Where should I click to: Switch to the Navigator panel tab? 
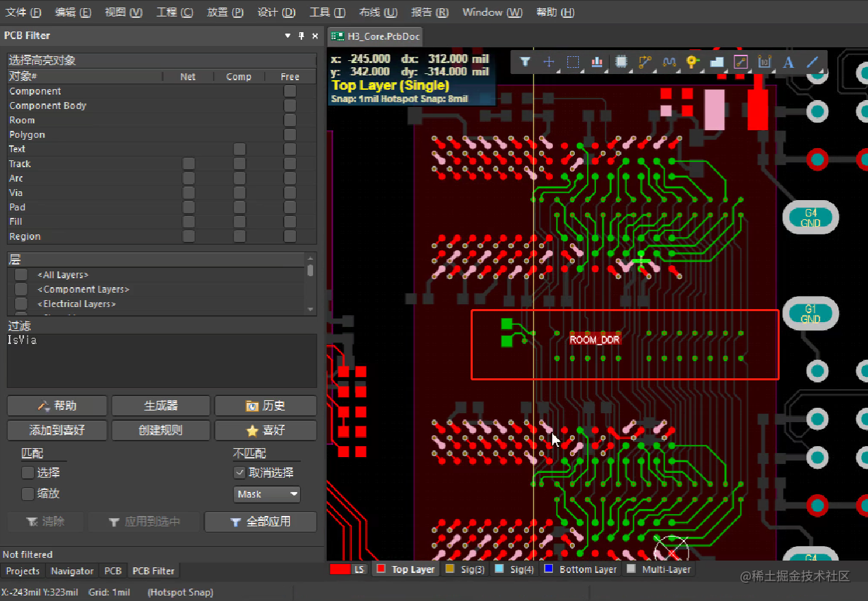point(72,571)
